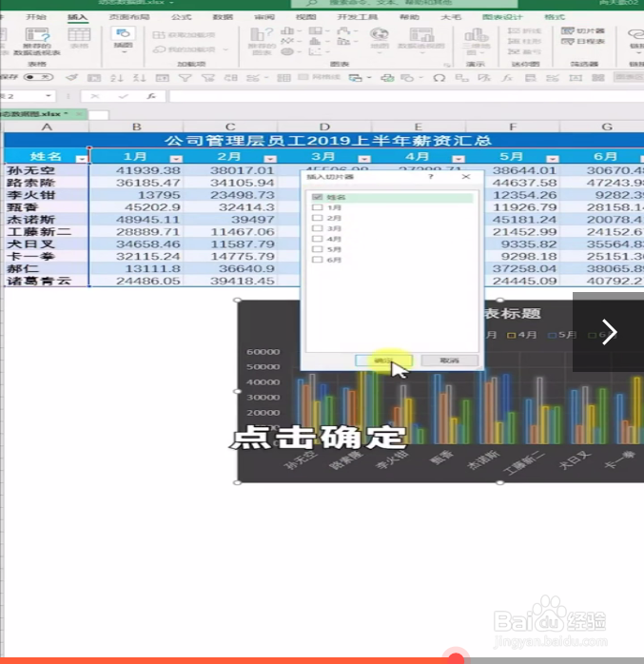Open the Page Layout (页面布局) tab
The height and width of the screenshot is (664, 644).
point(129,17)
